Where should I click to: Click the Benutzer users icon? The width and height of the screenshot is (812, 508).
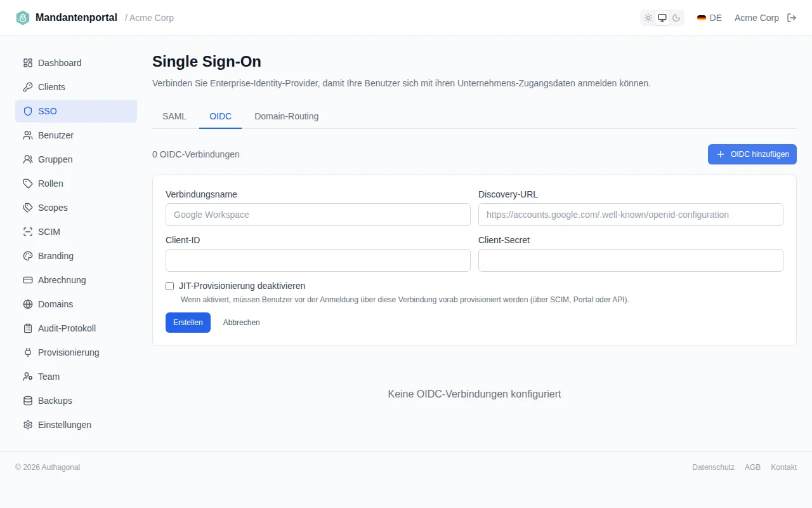pos(28,135)
